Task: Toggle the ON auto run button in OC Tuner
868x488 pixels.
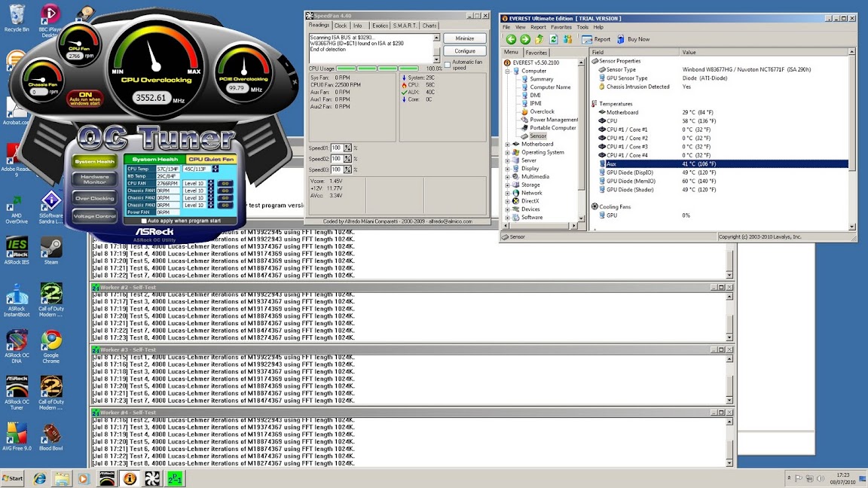Action: coord(84,99)
